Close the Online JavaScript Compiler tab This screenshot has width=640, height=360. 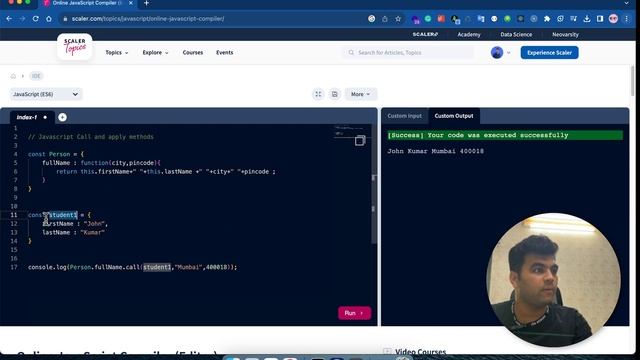pos(131,3)
